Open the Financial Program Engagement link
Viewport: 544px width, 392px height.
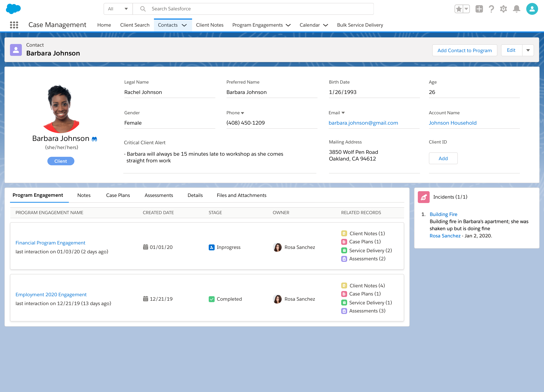pos(50,243)
